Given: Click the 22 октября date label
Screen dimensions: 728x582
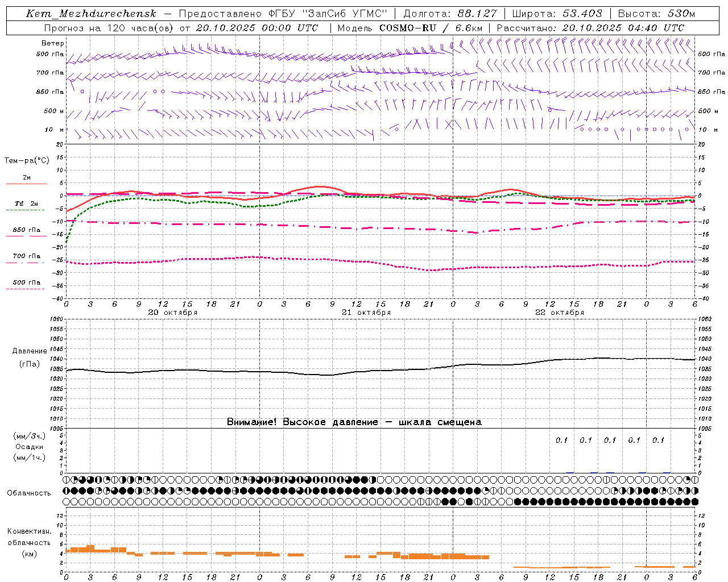Looking at the screenshot, I should 560,313.
